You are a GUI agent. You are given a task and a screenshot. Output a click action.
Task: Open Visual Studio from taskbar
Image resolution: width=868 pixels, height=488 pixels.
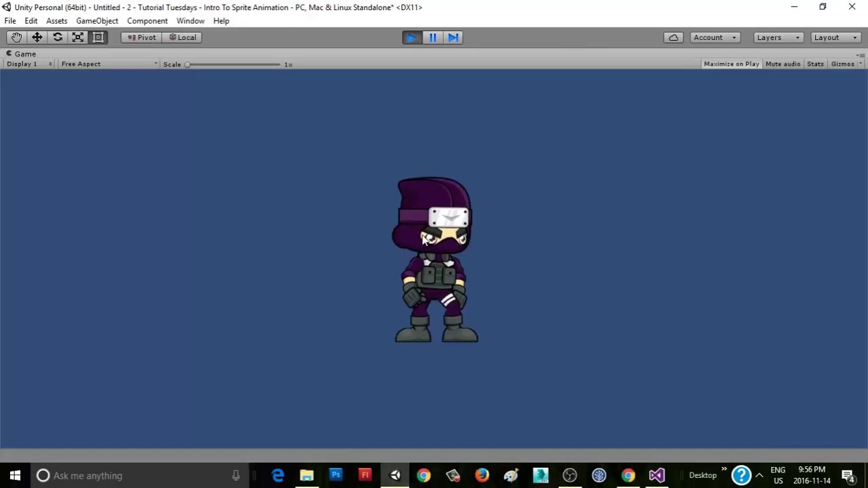(656, 475)
